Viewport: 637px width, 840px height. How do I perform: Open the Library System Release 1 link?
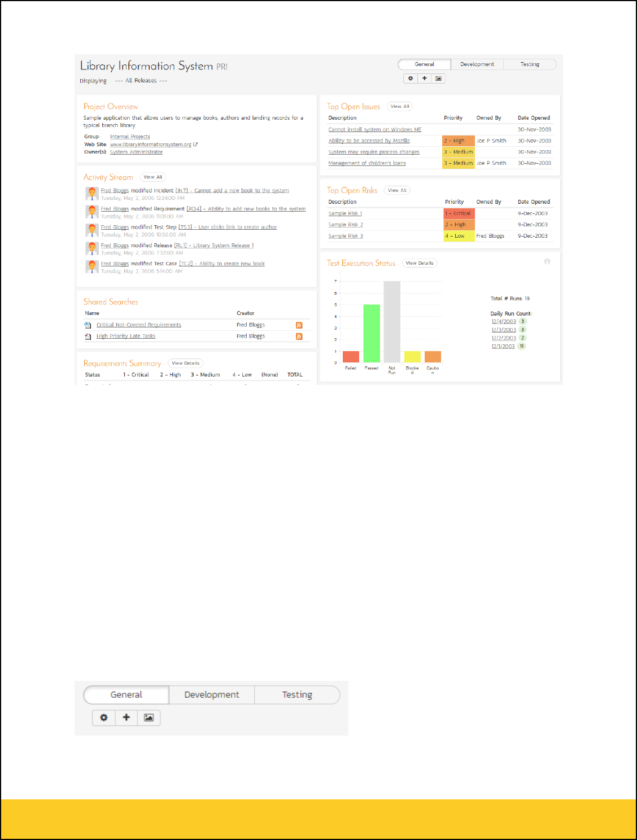pos(214,246)
